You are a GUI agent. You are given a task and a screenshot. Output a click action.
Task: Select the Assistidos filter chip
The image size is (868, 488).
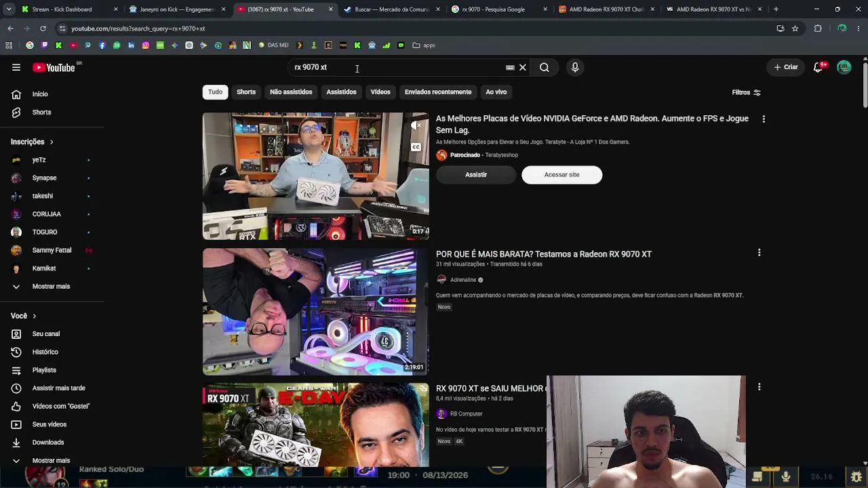pos(341,92)
